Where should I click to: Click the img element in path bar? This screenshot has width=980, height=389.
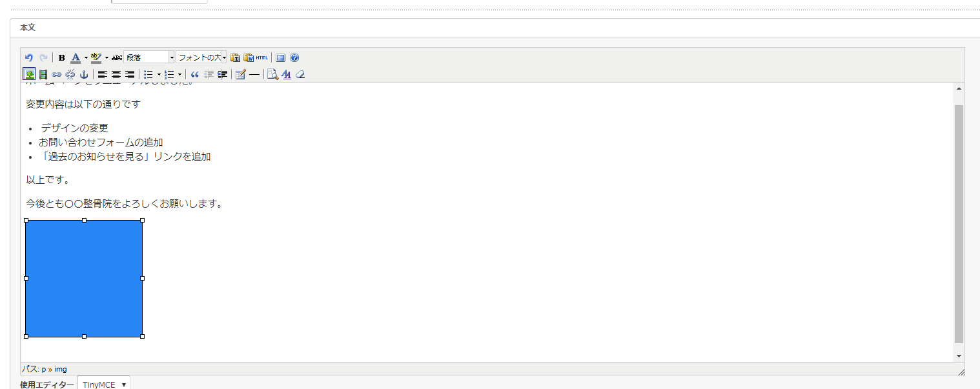[x=60, y=369]
